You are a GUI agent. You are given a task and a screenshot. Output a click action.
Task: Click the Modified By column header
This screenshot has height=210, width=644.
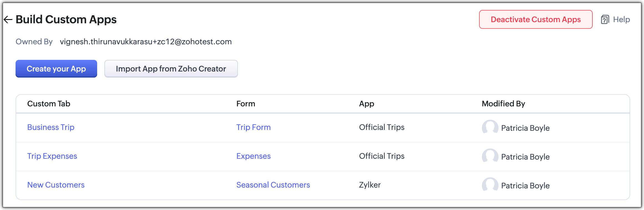(x=503, y=104)
